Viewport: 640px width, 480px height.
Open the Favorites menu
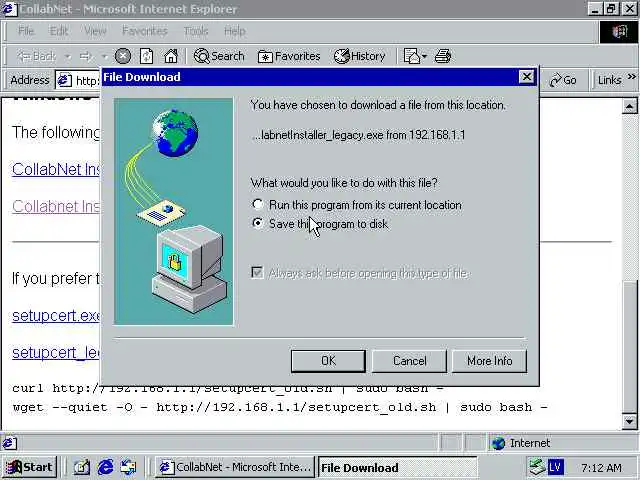click(144, 31)
